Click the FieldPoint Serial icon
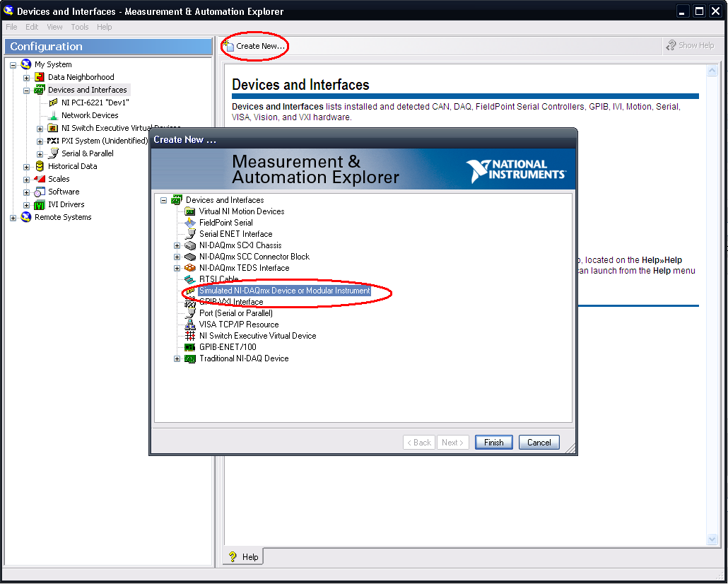Viewport: 728px width, 584px height. point(190,223)
